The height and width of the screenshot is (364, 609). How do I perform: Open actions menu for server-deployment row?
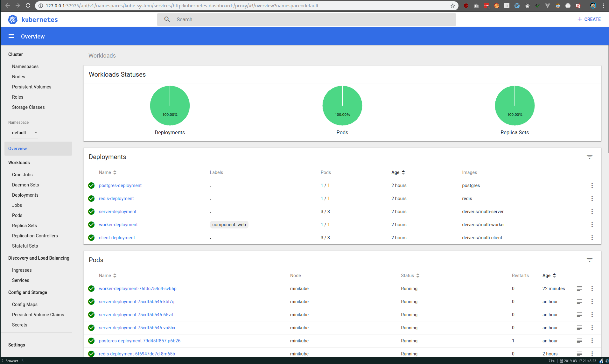pyautogui.click(x=592, y=212)
